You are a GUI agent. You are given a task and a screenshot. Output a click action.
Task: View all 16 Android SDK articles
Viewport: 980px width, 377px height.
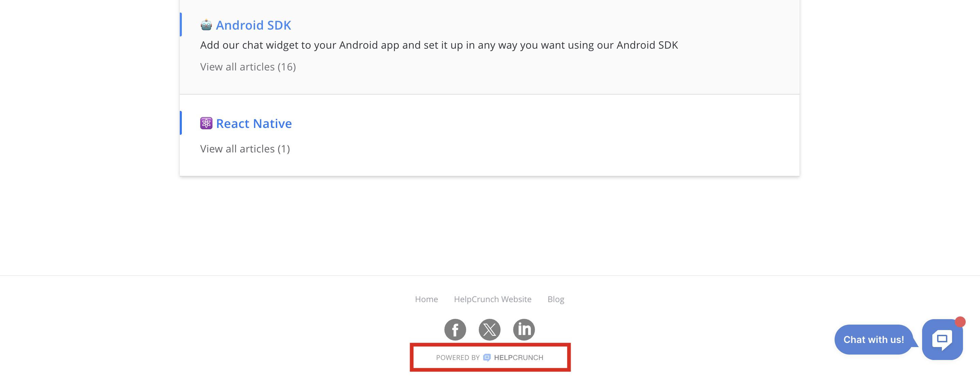tap(248, 67)
